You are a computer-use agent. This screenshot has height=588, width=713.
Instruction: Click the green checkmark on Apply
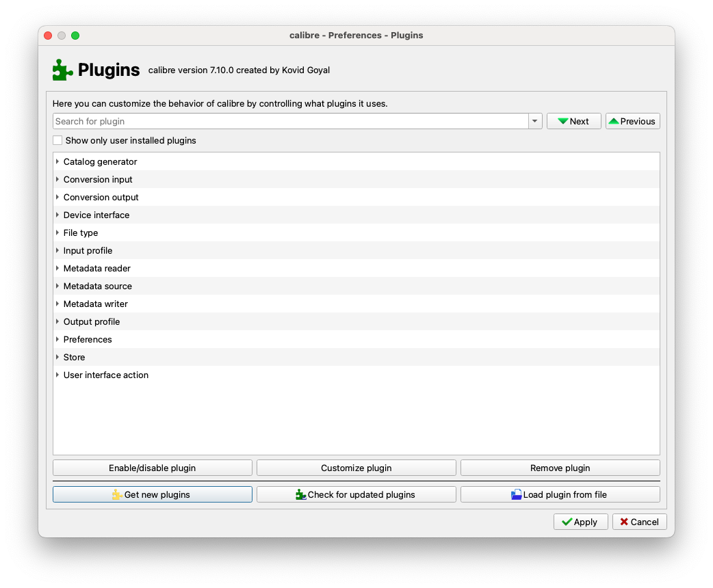coord(567,522)
